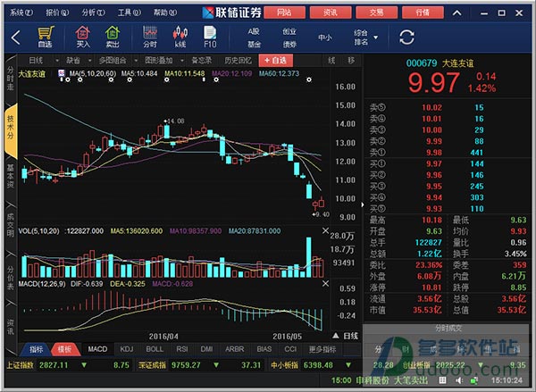Click the right-panel collapse arrow
The image size is (536, 392).
(x=363, y=204)
